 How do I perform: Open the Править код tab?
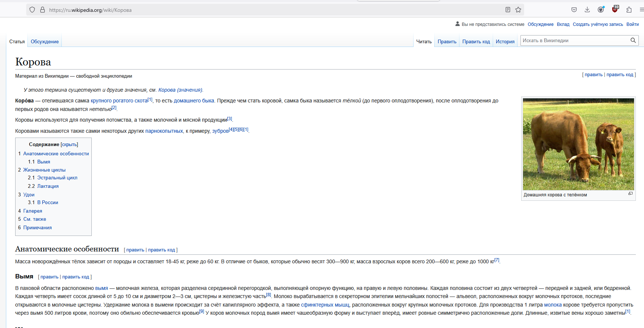(x=476, y=41)
